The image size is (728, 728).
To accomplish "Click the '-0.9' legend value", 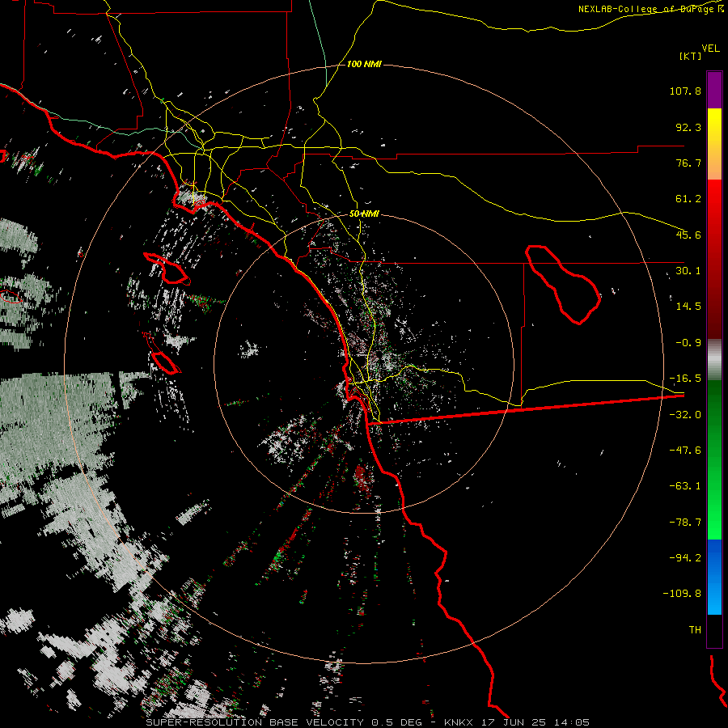I will pos(688,343).
